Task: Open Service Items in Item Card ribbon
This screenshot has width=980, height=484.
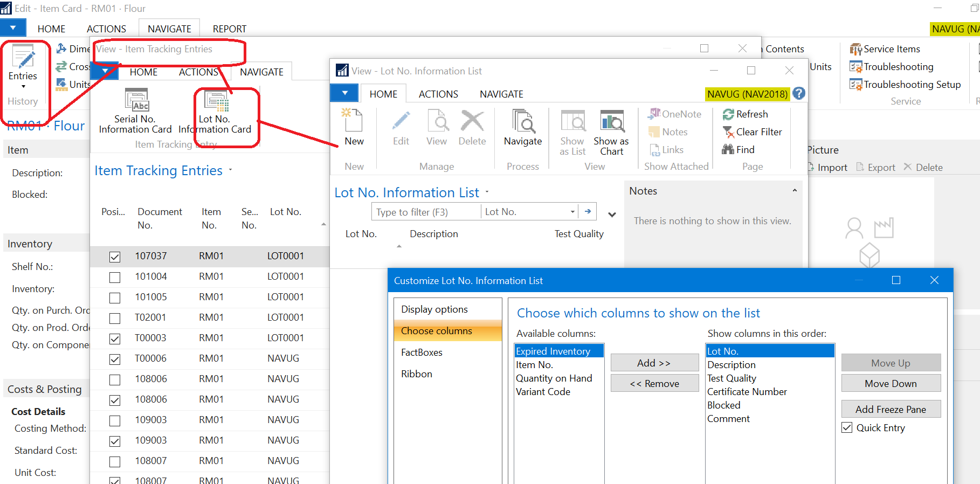Action: (x=885, y=49)
